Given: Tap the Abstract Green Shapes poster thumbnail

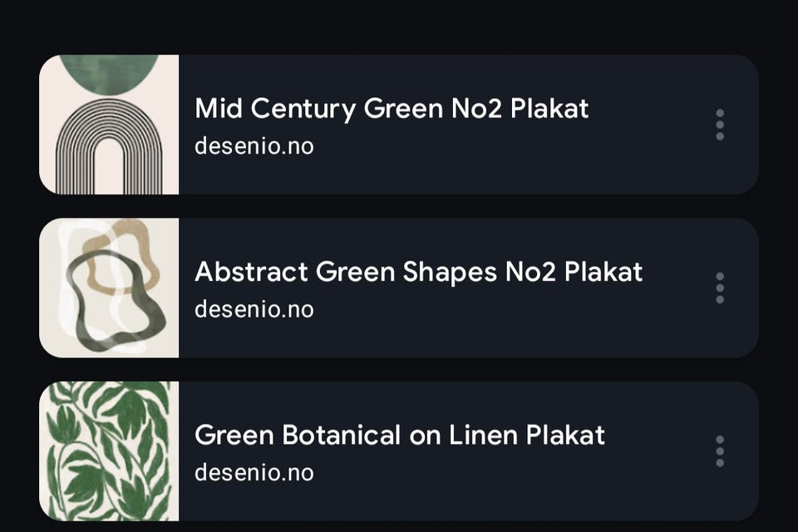Looking at the screenshot, I should (x=109, y=288).
